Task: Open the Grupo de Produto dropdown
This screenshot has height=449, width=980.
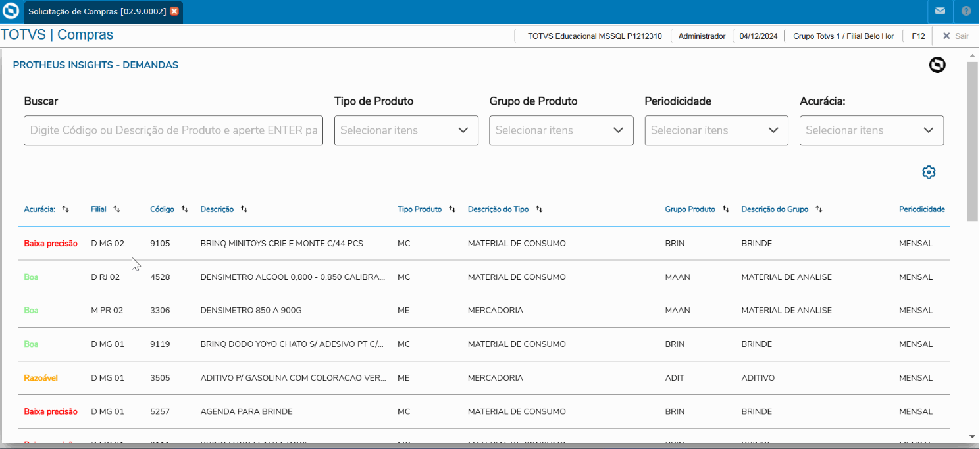Action: pos(561,130)
